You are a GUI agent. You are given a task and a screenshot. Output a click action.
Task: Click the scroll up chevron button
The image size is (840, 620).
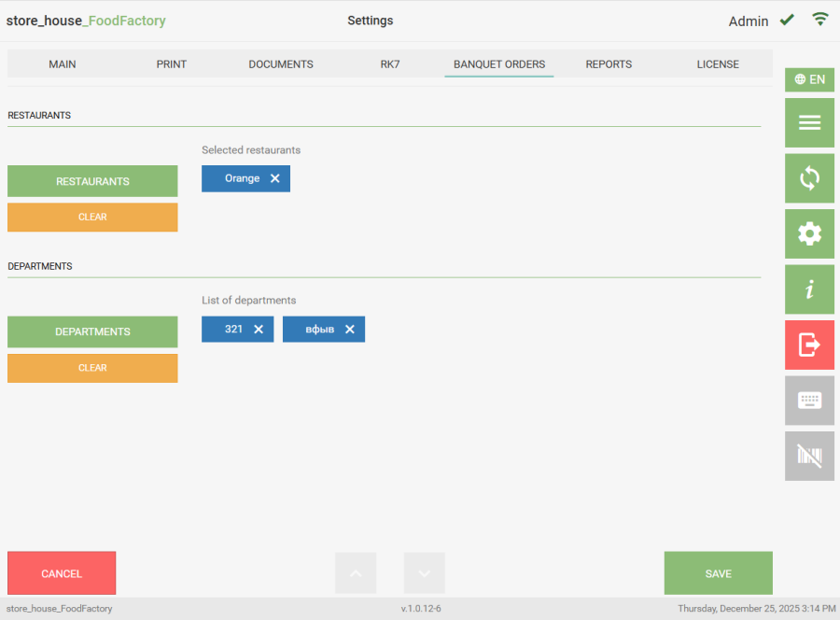tap(356, 573)
